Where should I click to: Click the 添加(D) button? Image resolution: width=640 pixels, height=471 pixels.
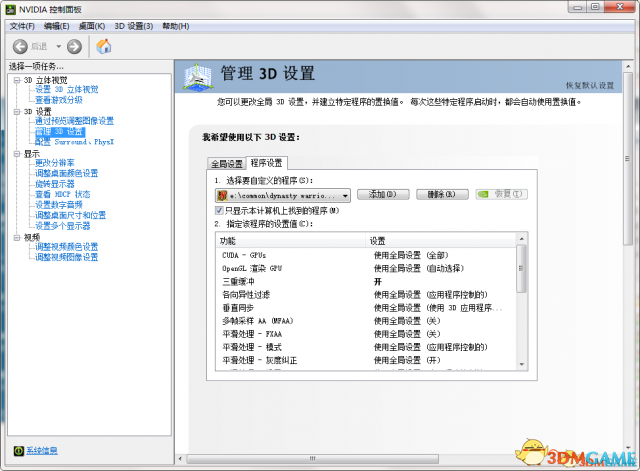click(383, 195)
